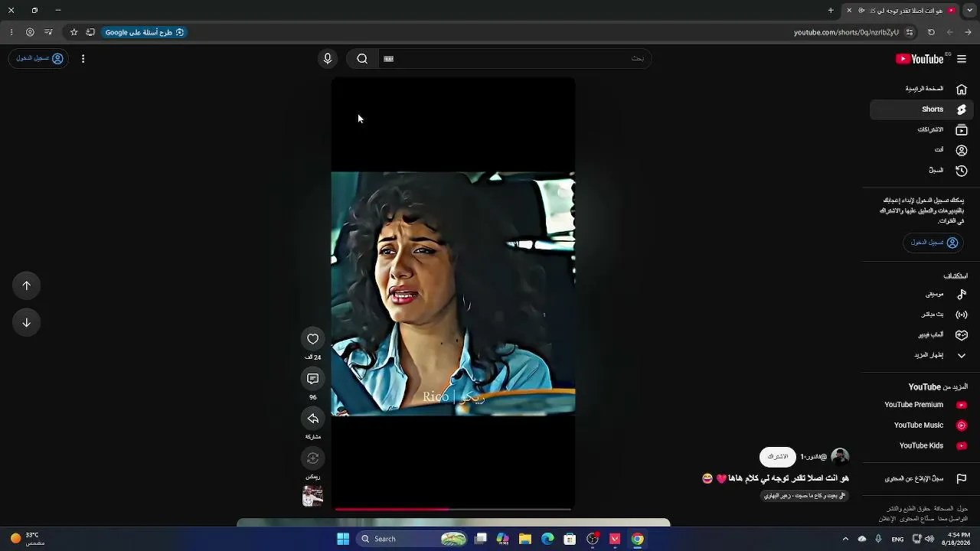Open Microsoft Store from the taskbar
Image resolution: width=980 pixels, height=551 pixels.
click(570, 539)
